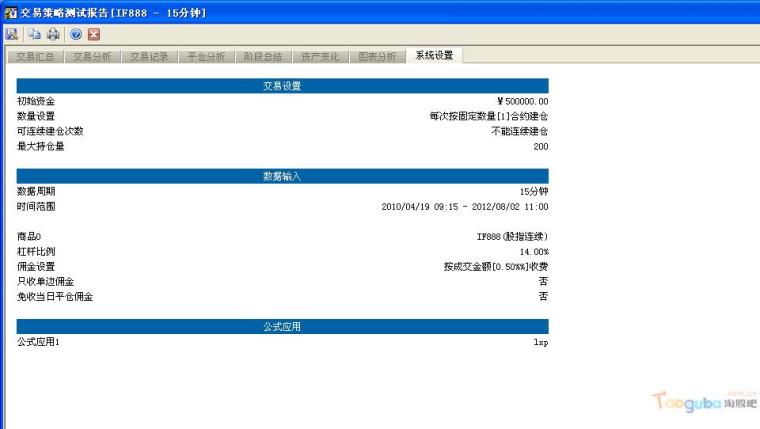The image size is (760, 429).
Task: Click the 时间范围 date range value
Action: coord(465,206)
